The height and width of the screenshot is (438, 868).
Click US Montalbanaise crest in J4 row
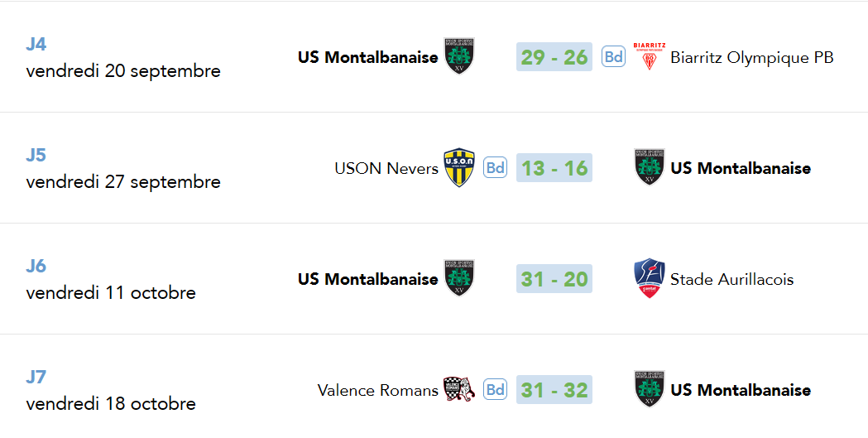(x=459, y=56)
